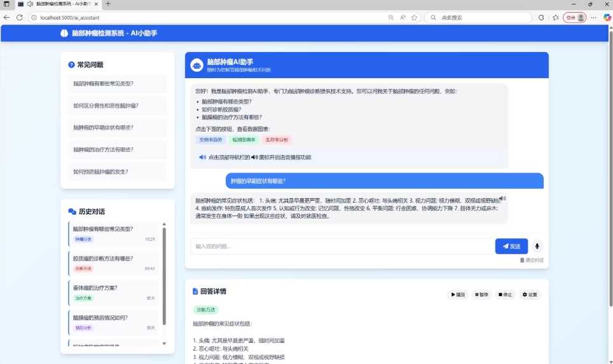613x364 pixels.
Task: Click the speaker icon on the AI reply
Action: coord(502,198)
